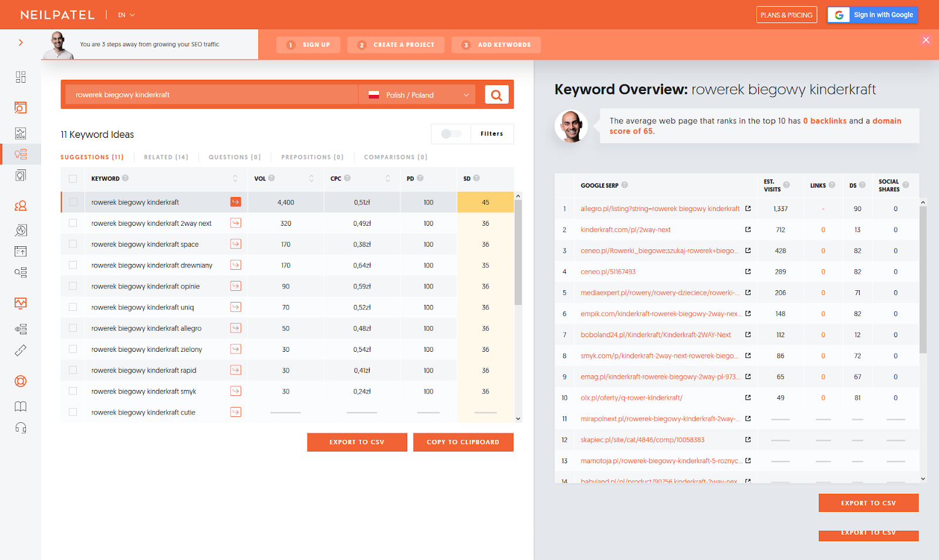
Task: Open the dashboard icon in sidebar
Action: [x=21, y=77]
